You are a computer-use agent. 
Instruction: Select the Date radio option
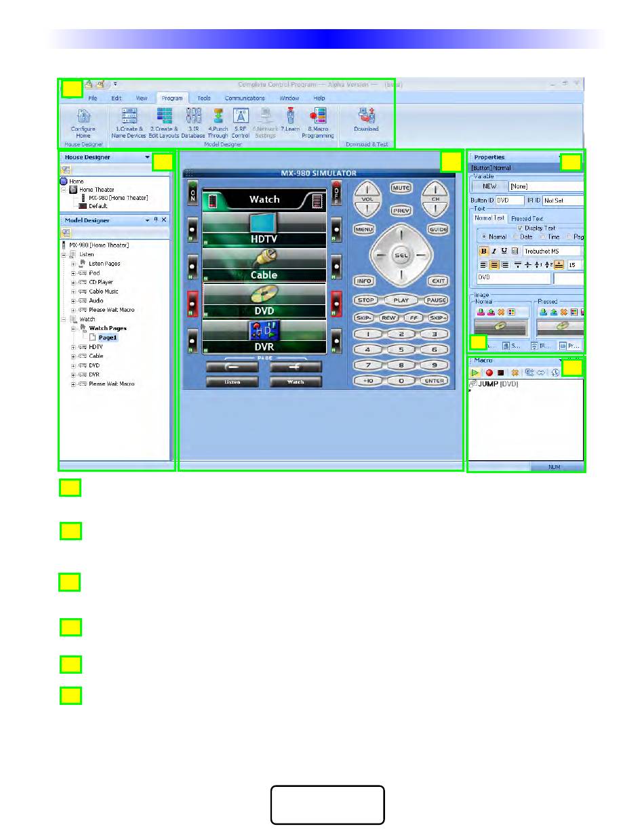tap(515, 237)
